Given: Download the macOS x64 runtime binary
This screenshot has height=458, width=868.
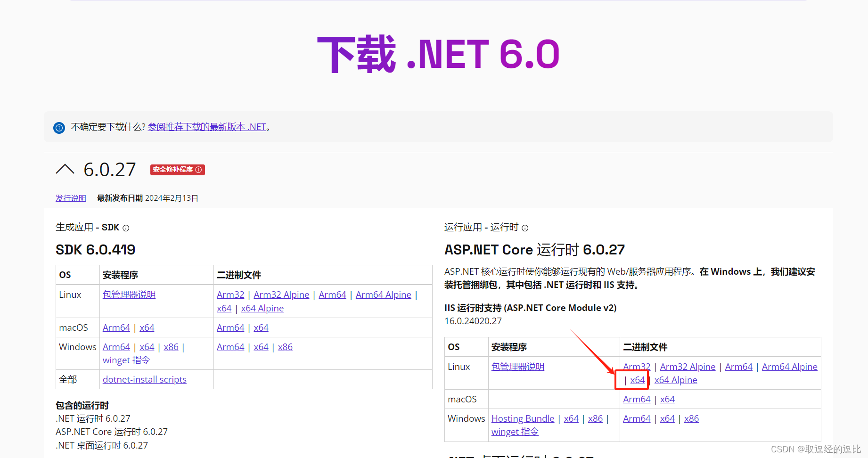Looking at the screenshot, I should tap(667, 399).
